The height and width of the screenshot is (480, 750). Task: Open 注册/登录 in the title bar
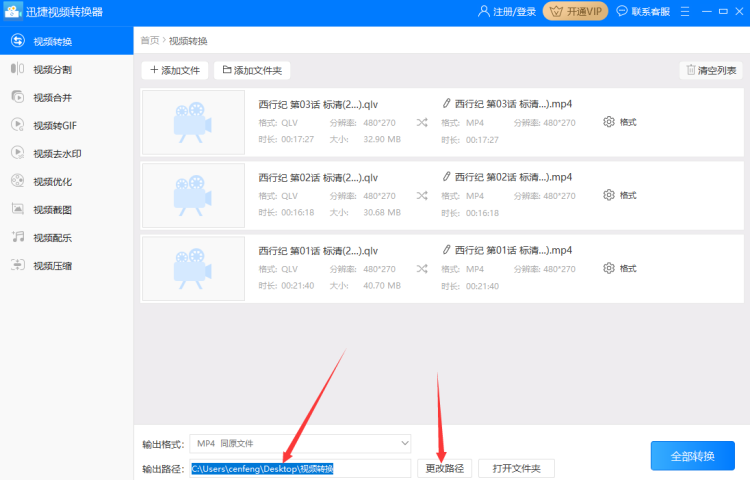[x=507, y=11]
